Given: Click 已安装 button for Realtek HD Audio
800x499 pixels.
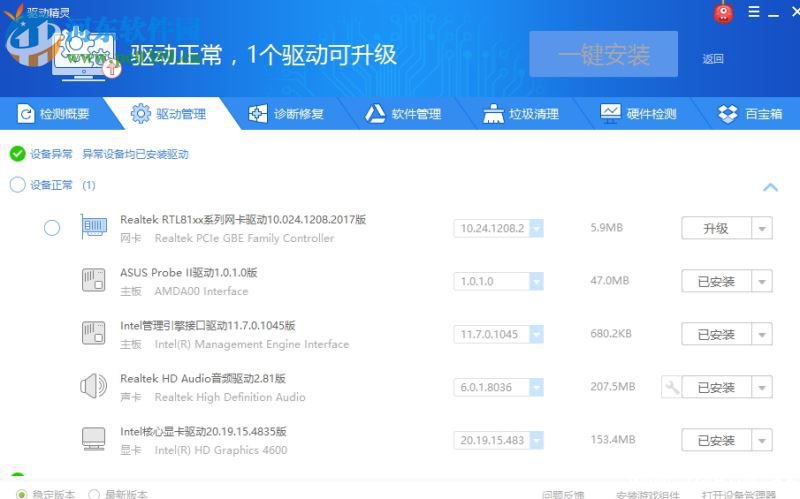Looking at the screenshot, I should click(716, 387).
